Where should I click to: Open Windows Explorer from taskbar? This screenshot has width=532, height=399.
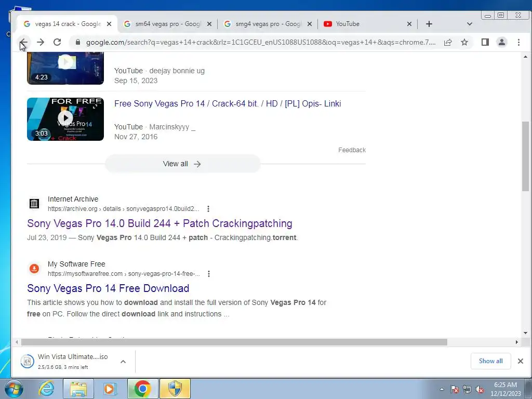[78, 389]
